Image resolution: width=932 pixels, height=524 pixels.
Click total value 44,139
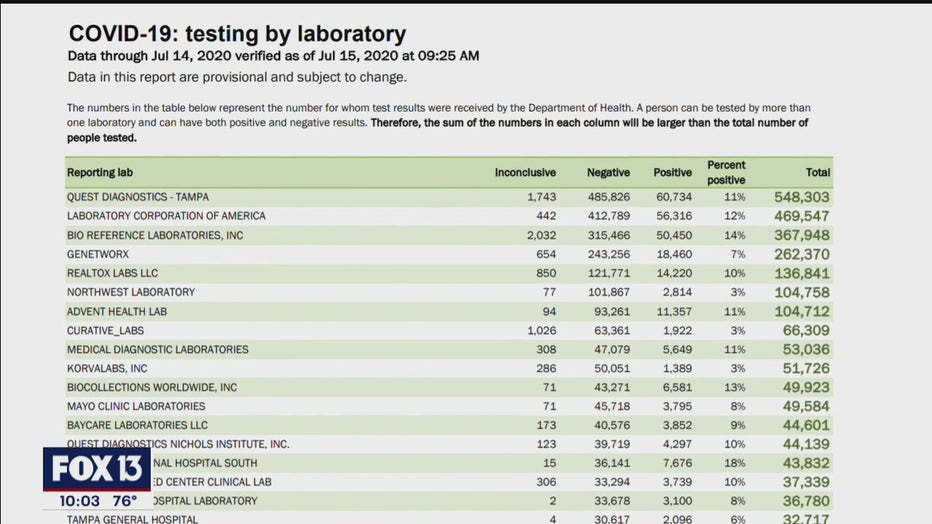(x=805, y=444)
